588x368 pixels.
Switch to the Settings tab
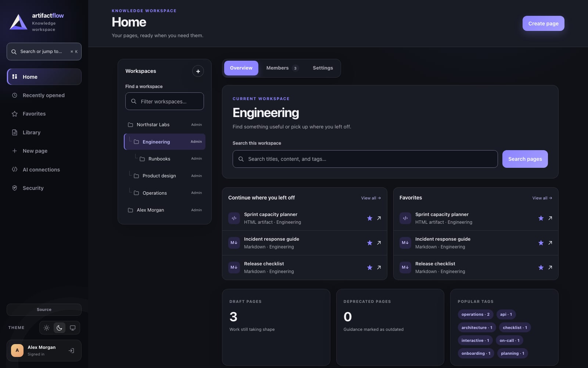(x=323, y=68)
